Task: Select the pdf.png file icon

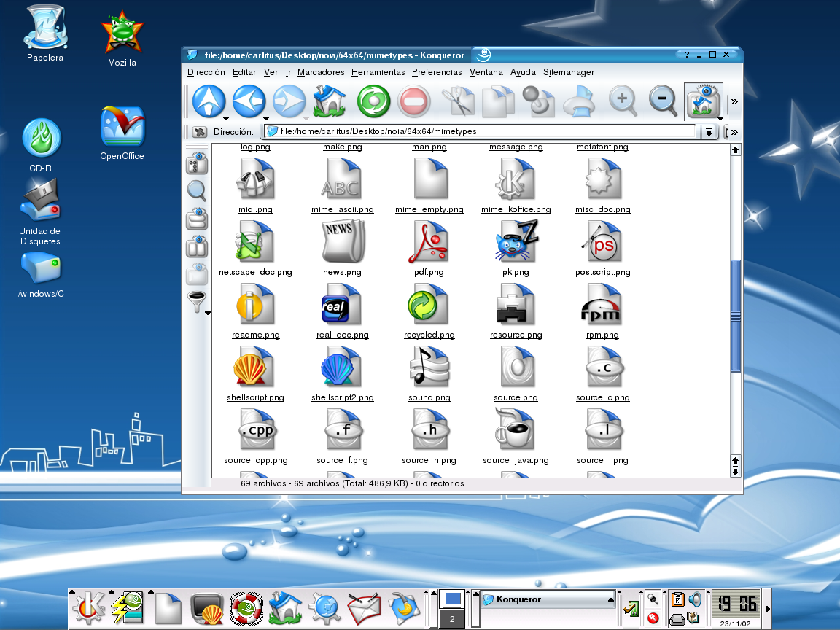Action: (x=429, y=241)
